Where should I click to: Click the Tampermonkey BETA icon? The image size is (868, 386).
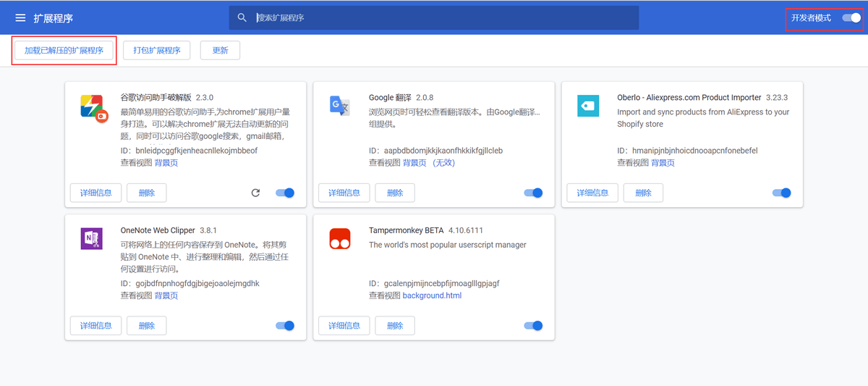coord(340,238)
